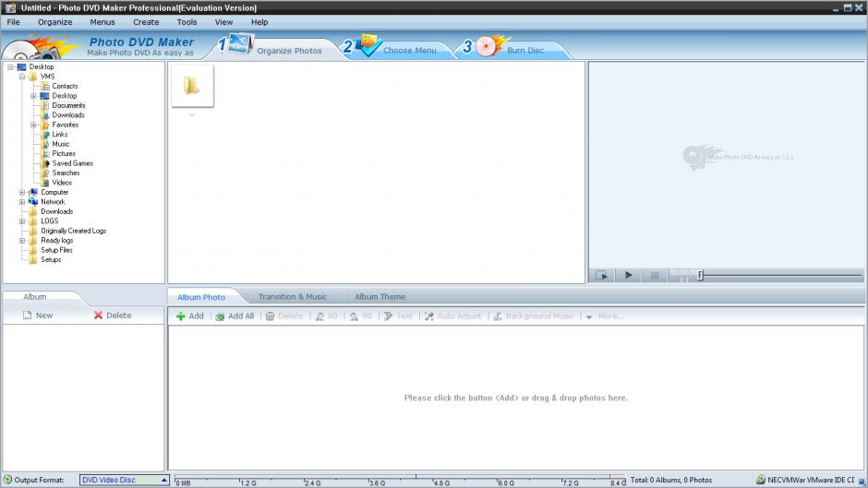The image size is (868, 488).
Task: Open the Menus menu
Action: coord(102,22)
